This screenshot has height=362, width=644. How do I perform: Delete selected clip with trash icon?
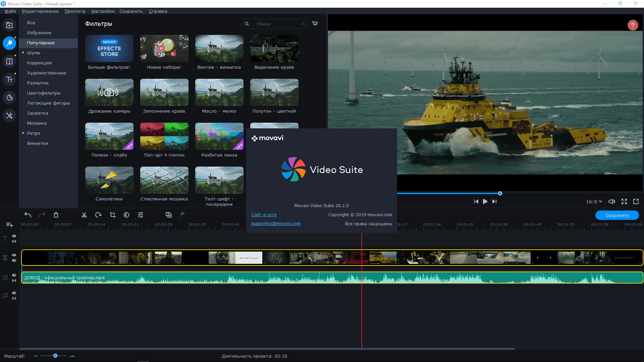pos(56,215)
